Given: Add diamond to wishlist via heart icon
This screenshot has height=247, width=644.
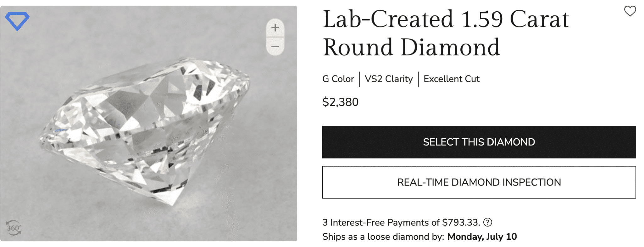Looking at the screenshot, I should click(x=630, y=11).
